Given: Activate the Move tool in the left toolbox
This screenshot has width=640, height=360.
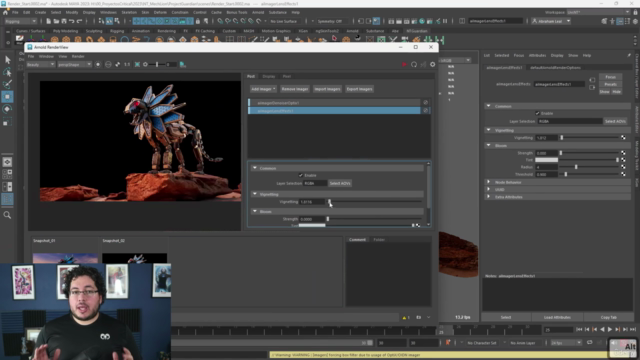Looking at the screenshot, I should click(7, 97).
